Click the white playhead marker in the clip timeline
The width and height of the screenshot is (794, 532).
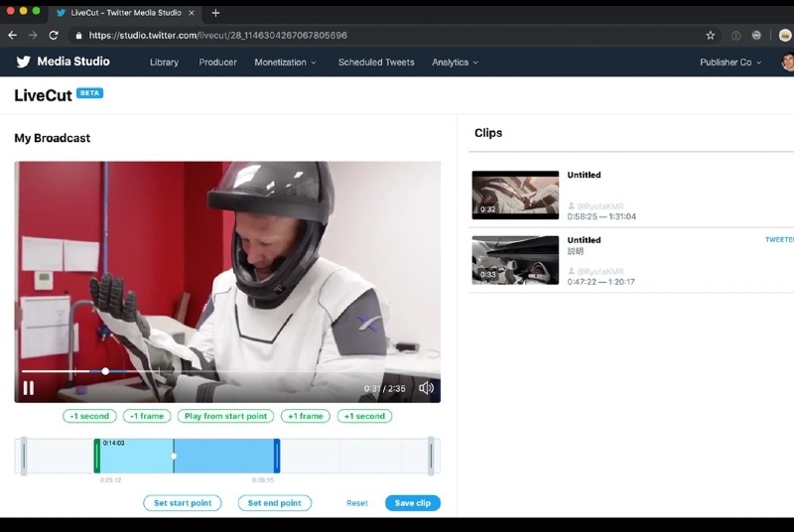coord(174,457)
